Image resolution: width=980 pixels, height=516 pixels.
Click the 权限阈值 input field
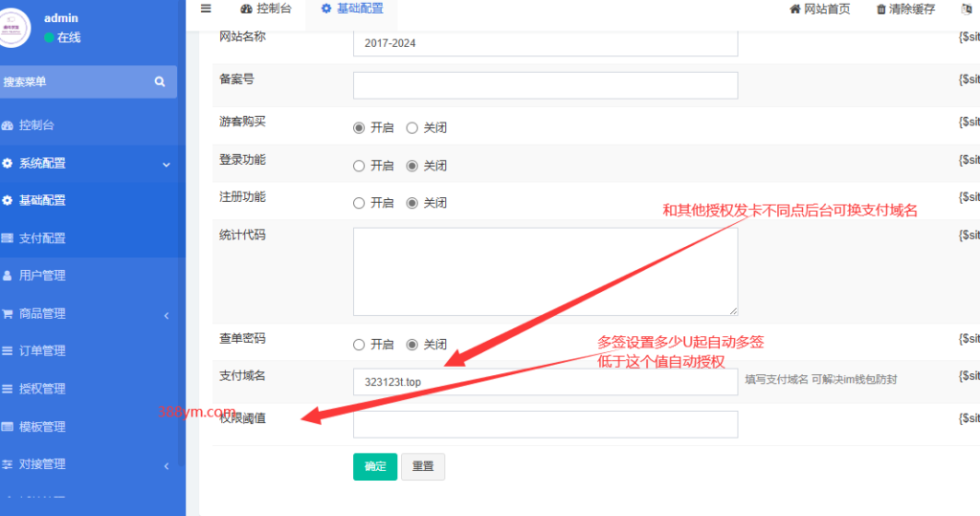click(x=546, y=424)
